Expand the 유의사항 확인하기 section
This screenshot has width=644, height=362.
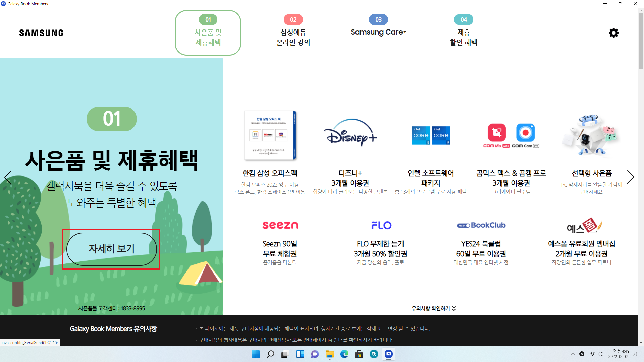pos(433,308)
